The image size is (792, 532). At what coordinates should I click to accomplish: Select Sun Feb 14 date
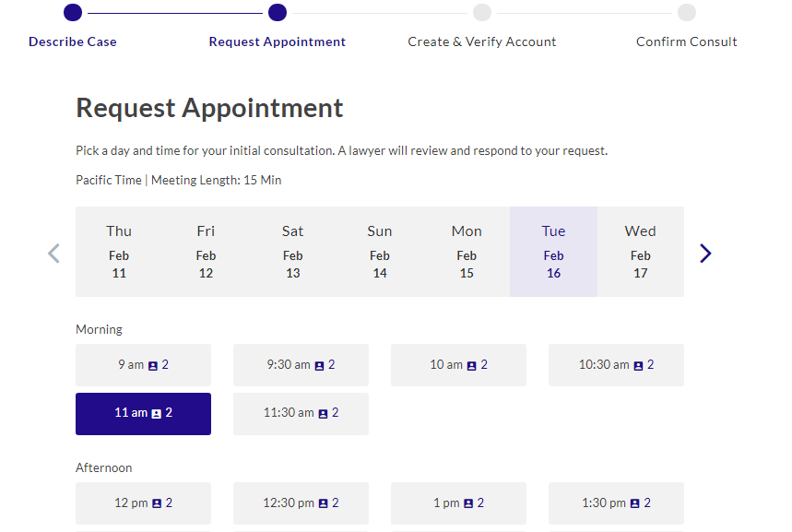pyautogui.click(x=380, y=252)
